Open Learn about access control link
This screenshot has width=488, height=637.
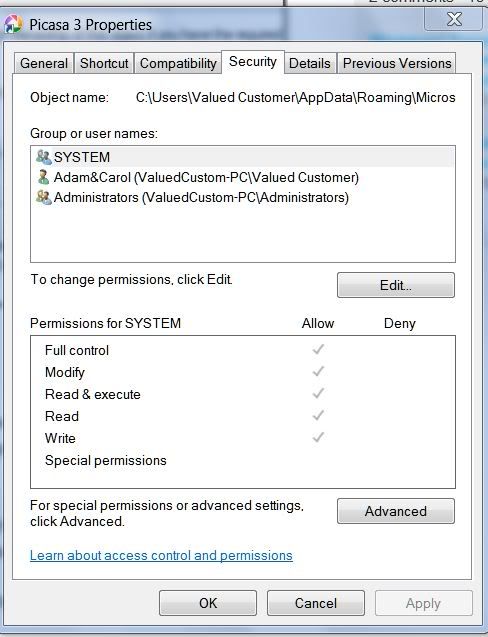click(161, 555)
